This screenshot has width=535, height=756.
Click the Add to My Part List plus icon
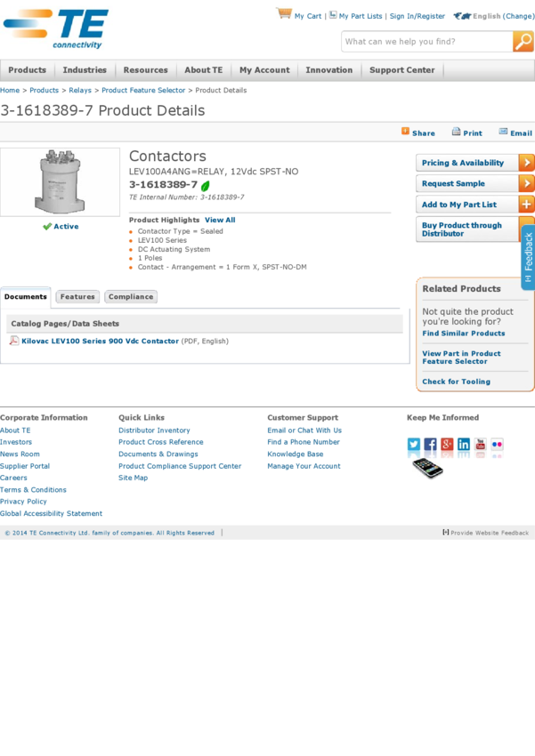pos(526,205)
